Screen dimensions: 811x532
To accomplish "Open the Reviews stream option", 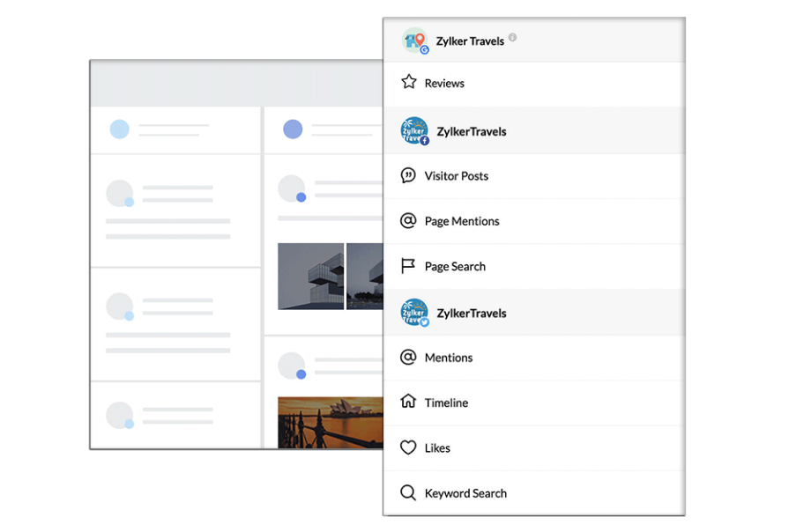I will pos(534,84).
